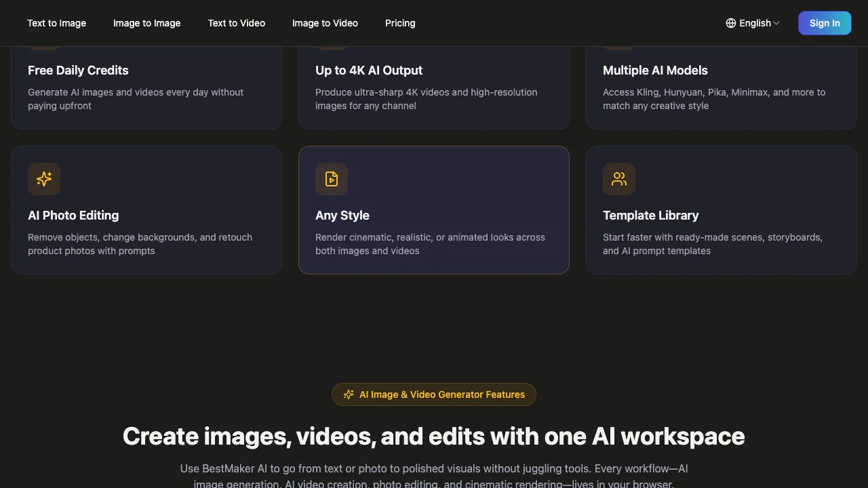This screenshot has width=868, height=488.
Task: Click the Template Library feature card
Action: [x=721, y=210]
